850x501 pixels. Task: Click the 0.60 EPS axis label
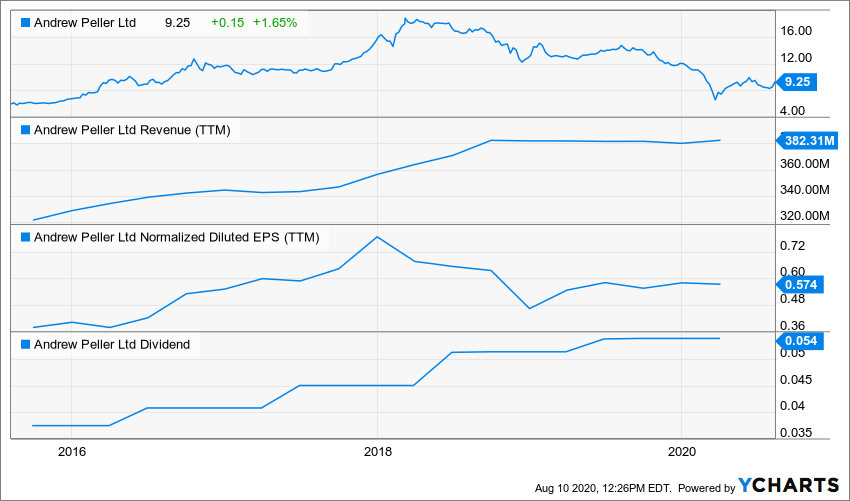point(793,272)
